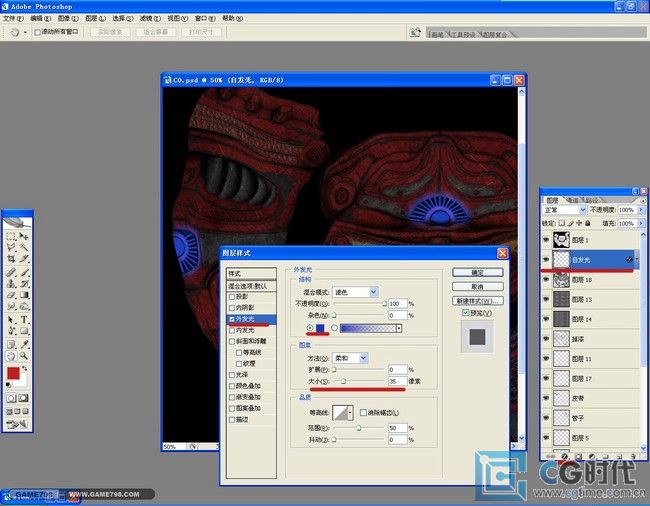Select the Healing Brush tool

[11, 272]
